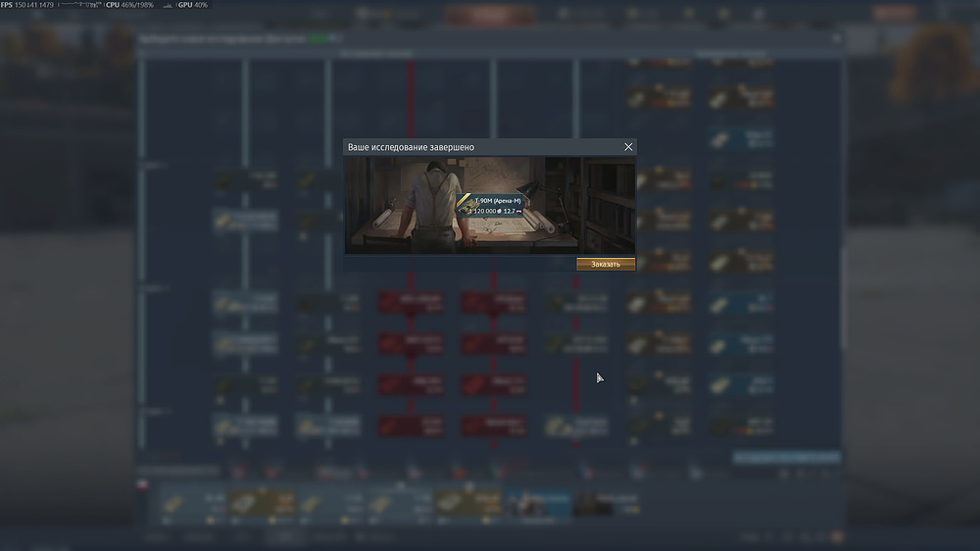The image size is (980, 551).
Task: Select the blue-highlighted crew slot with portrait
Action: click(x=539, y=504)
